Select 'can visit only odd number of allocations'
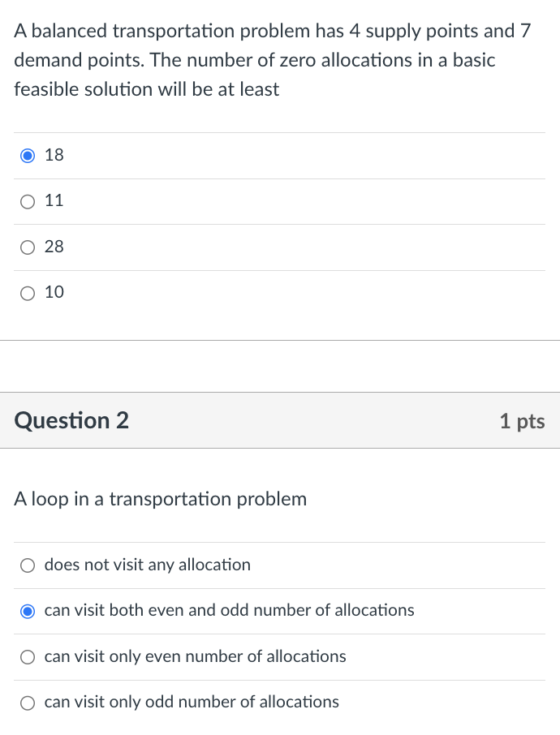Viewport: 560px width, 735px height. click(x=191, y=702)
